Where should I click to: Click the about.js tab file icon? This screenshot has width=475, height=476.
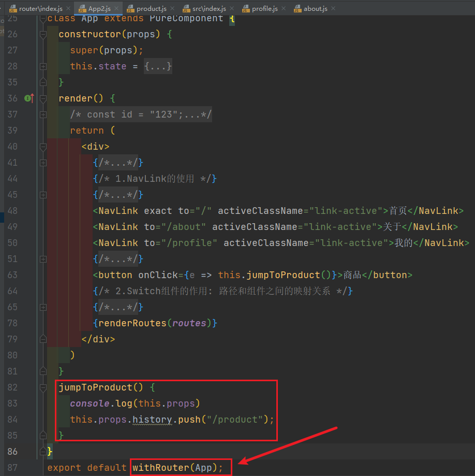(x=298, y=8)
